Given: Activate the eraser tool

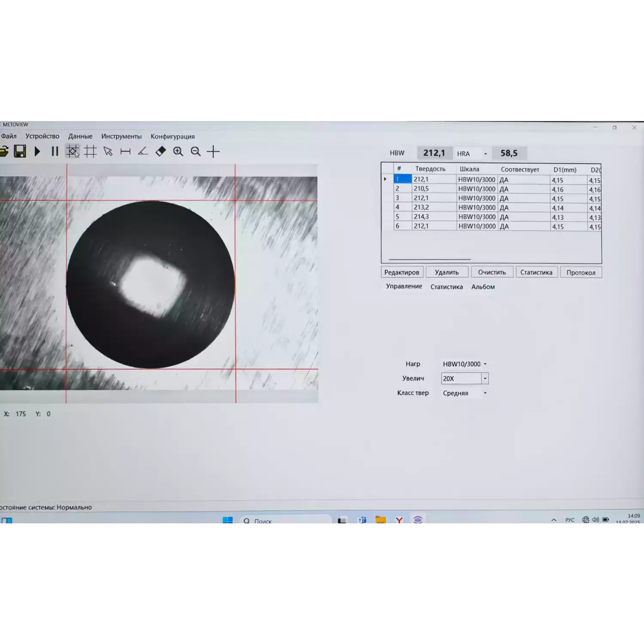Looking at the screenshot, I should (161, 152).
